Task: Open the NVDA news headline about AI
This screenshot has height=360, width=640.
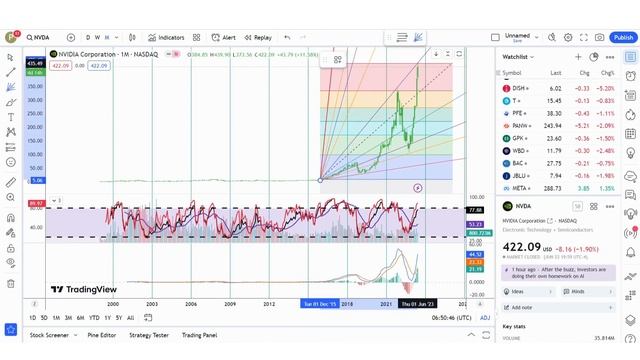Action: tap(558, 273)
